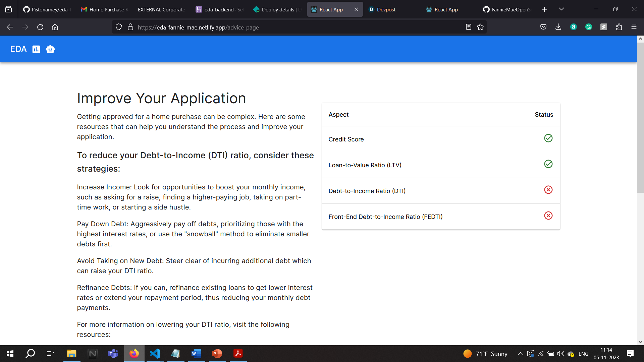
Task: Open the browser Downloads panel
Action: (558, 27)
